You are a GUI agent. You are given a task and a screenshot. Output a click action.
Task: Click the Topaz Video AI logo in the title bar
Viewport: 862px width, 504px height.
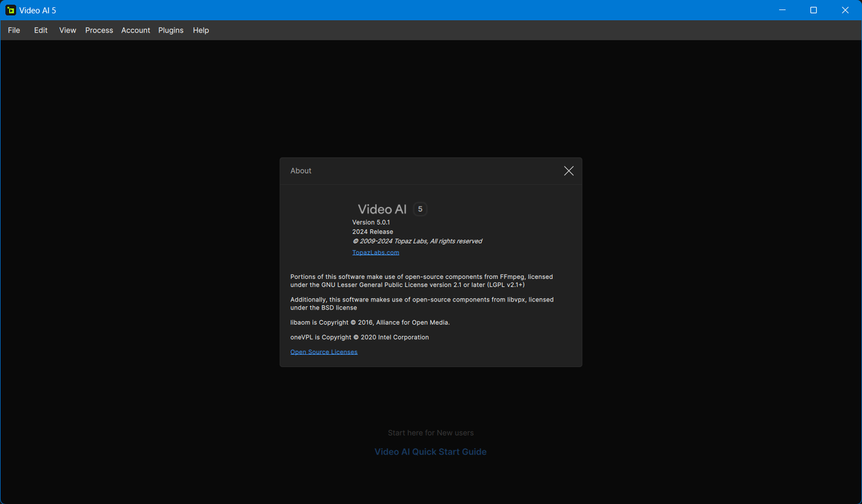[x=9, y=9]
